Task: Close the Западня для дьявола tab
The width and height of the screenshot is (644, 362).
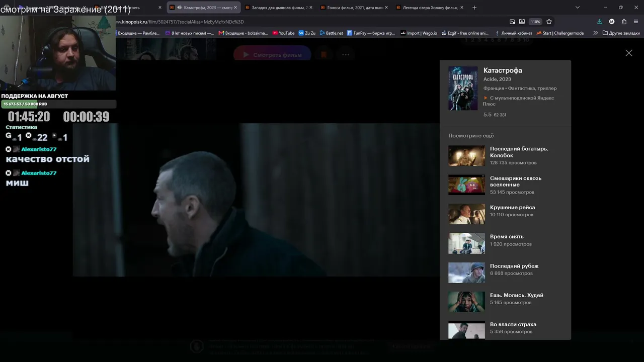Action: (310, 8)
